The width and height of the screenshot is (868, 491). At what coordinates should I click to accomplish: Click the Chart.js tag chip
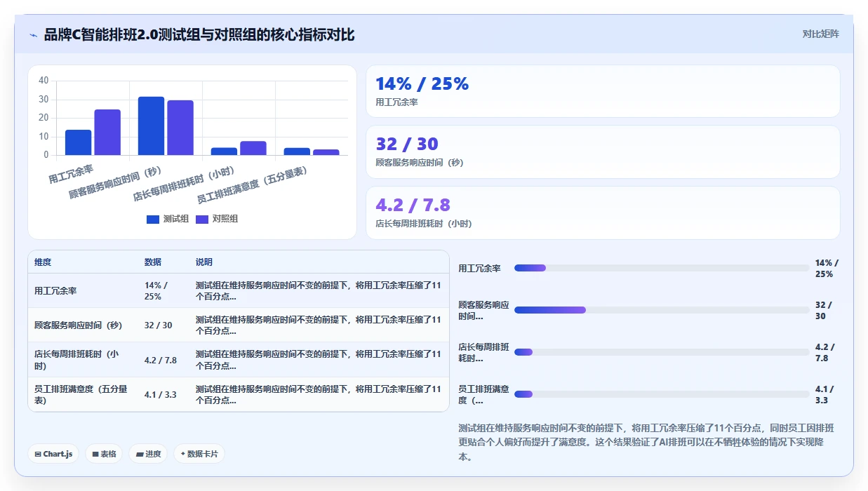tap(53, 454)
